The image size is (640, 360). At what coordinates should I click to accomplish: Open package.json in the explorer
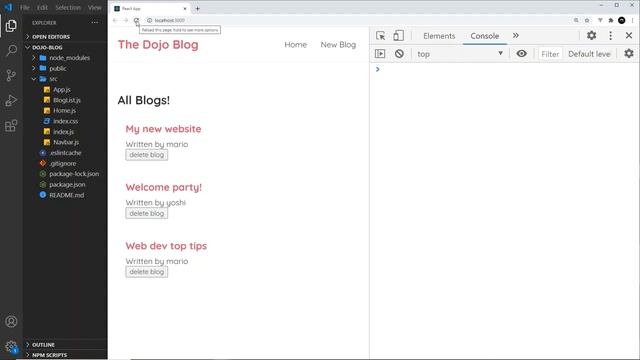coord(67,184)
